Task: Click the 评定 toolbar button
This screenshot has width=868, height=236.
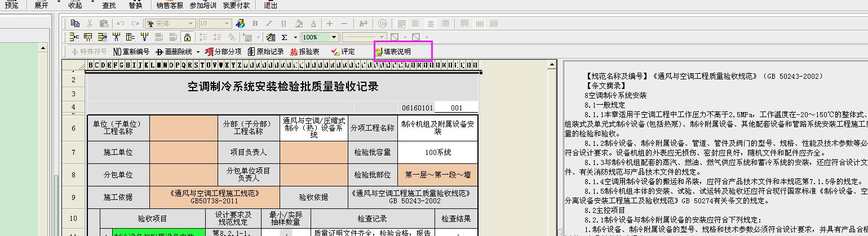Action: click(x=343, y=52)
